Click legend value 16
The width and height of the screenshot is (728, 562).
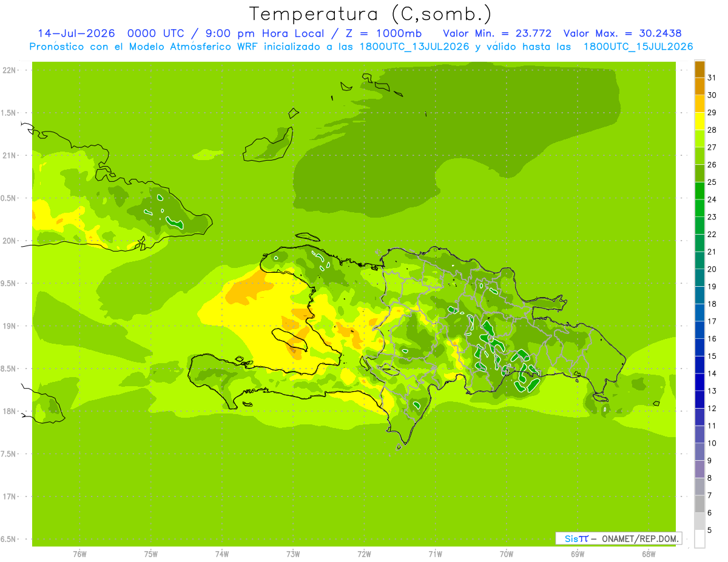(712, 338)
